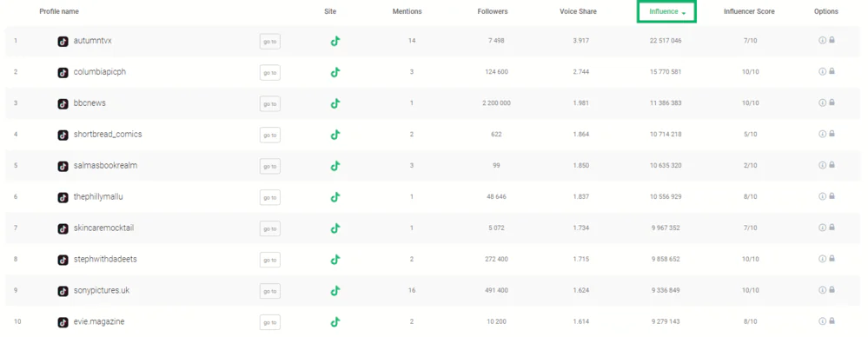Open info icon for columbiapicph
Screen dimensions: 868x337
(x=822, y=71)
